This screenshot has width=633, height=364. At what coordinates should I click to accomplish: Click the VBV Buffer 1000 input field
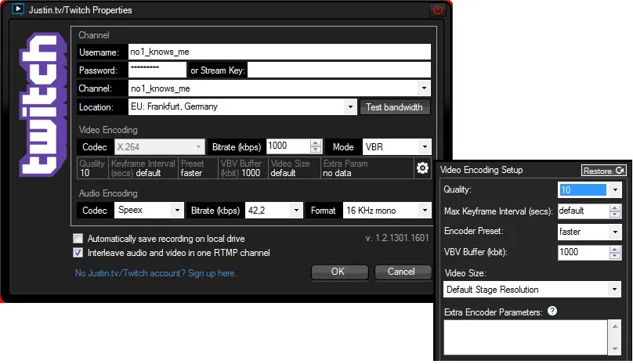point(584,252)
